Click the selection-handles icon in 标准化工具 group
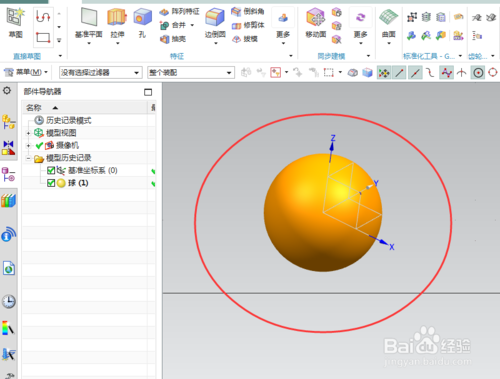The width and height of the screenshot is (500, 379). (412, 17)
